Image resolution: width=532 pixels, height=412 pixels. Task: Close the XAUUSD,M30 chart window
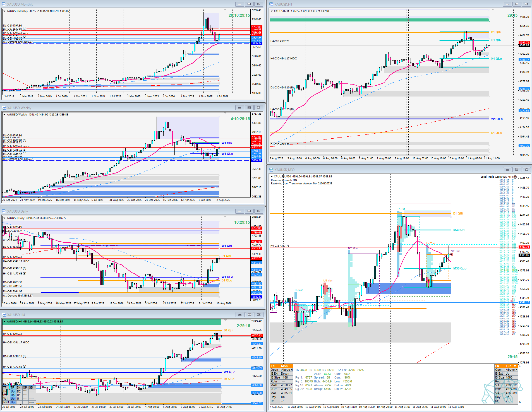[526, 170]
